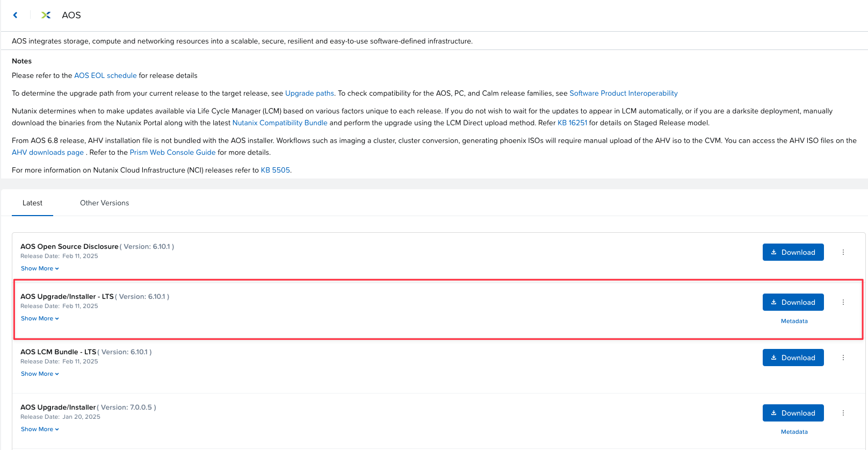Open the KB 16251 link
Viewport: 868px width, 450px height.
[x=572, y=123]
